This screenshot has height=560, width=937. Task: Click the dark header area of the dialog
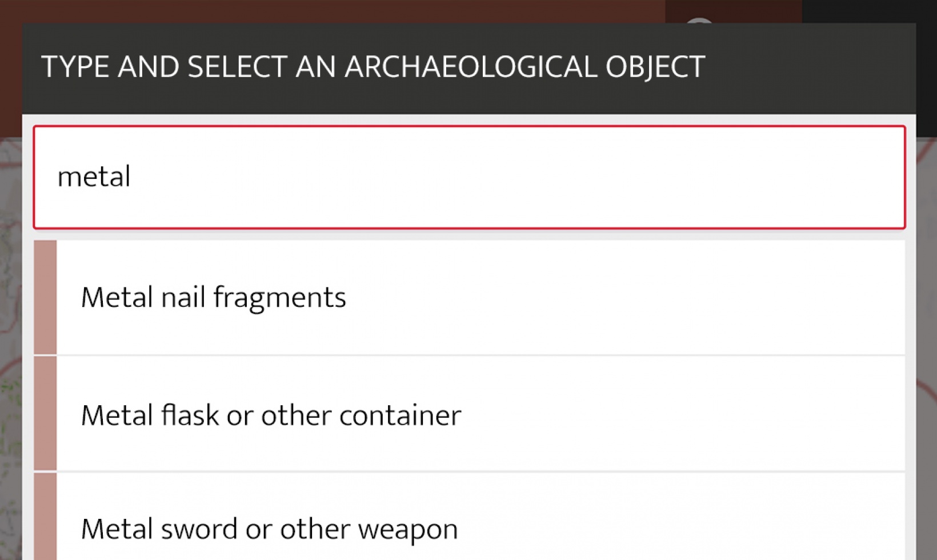[800, 69]
